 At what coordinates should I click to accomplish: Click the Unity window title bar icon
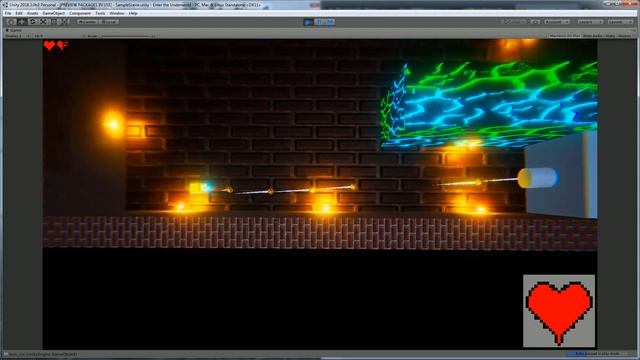pos(5,5)
